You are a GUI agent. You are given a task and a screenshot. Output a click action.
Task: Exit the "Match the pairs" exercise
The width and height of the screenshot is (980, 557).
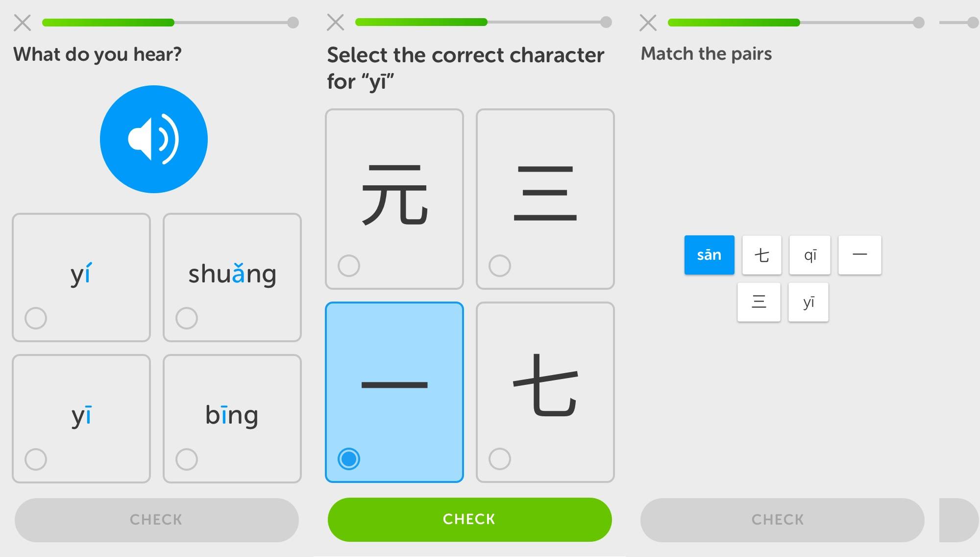pos(648,22)
